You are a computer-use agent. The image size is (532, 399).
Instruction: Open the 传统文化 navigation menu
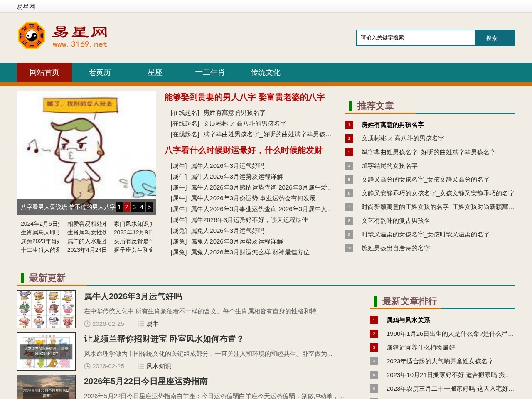click(x=265, y=72)
